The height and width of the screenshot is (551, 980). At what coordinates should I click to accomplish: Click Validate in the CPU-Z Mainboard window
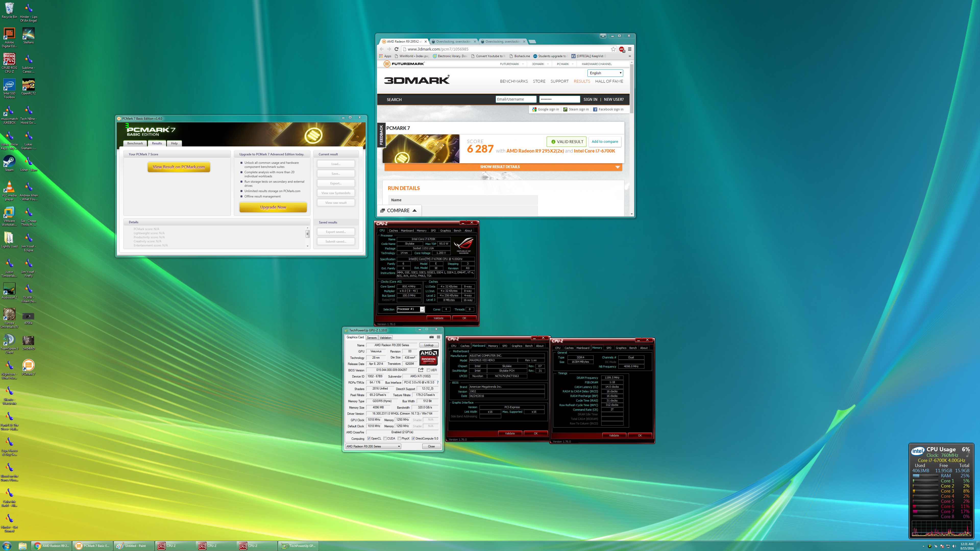pyautogui.click(x=510, y=433)
